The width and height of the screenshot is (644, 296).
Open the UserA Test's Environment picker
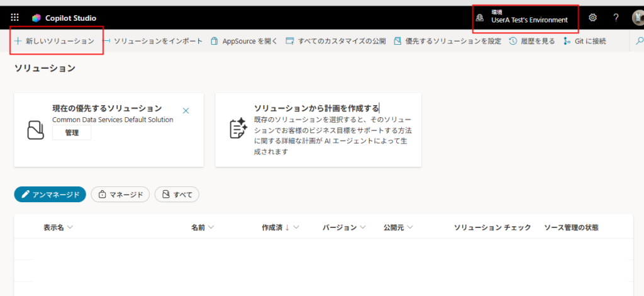pyautogui.click(x=525, y=16)
